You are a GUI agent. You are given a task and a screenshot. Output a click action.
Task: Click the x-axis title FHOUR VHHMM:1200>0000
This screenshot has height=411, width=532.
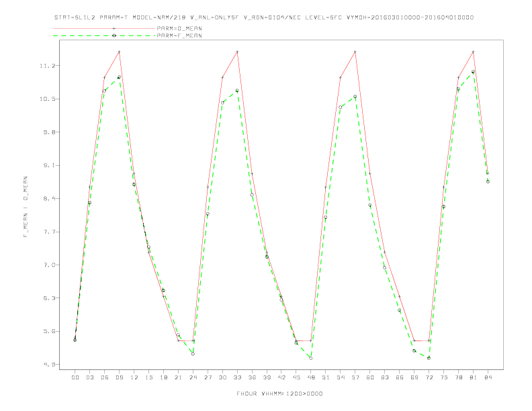279,394
